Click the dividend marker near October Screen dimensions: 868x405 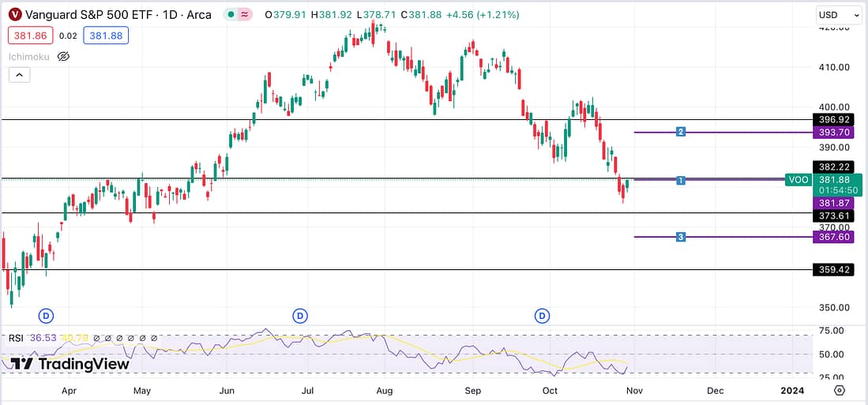[542, 316]
